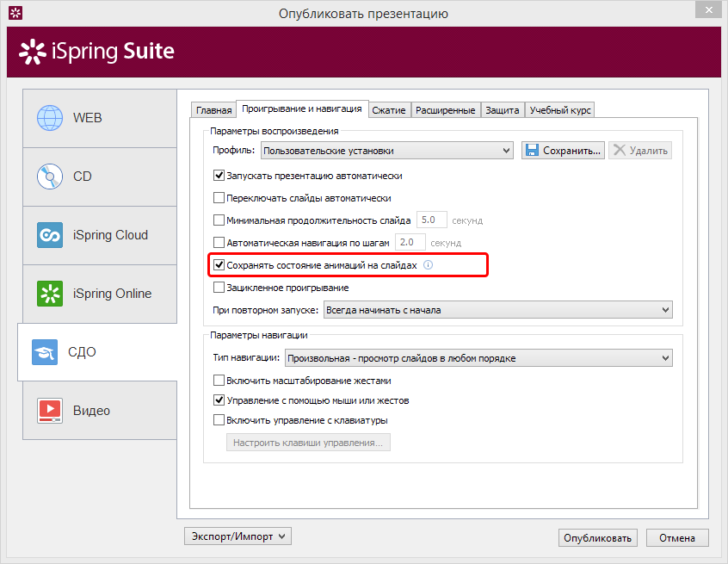The image size is (728, 564).
Task: Open the Защита tab
Action: click(503, 110)
